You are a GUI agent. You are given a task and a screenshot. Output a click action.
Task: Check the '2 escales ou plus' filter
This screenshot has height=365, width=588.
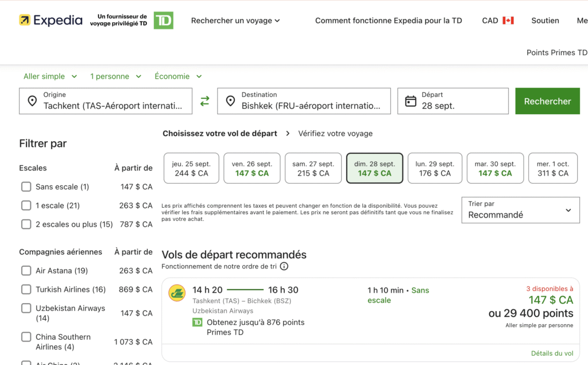click(26, 224)
